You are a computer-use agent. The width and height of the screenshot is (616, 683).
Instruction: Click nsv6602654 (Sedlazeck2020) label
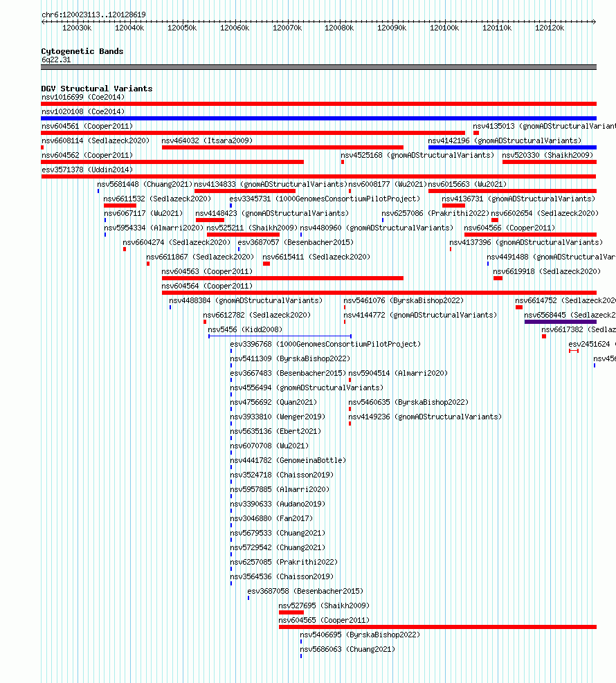point(545,213)
